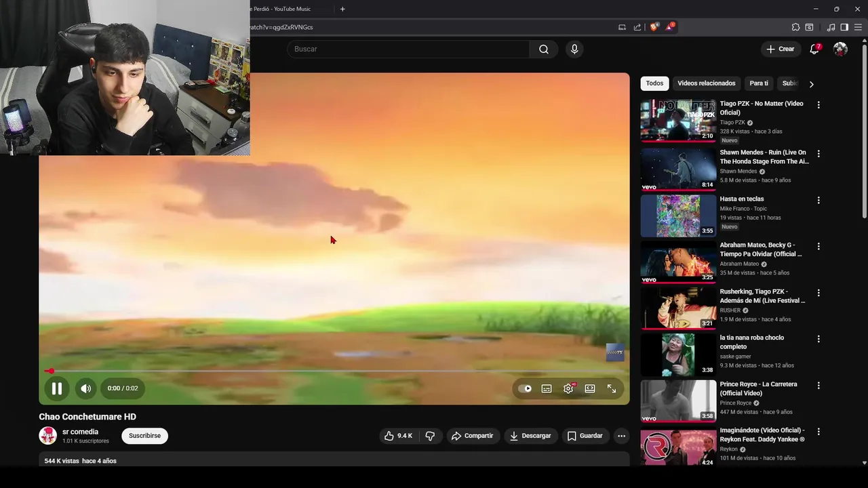Open options for Tiempo Pa Olvidar video
868x488 pixels.
click(818, 247)
